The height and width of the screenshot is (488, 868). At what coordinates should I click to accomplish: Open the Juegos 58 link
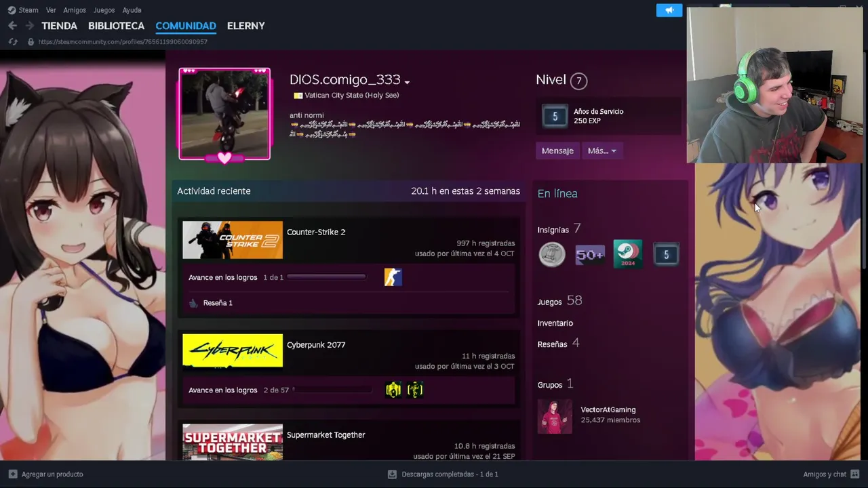pyautogui.click(x=559, y=301)
